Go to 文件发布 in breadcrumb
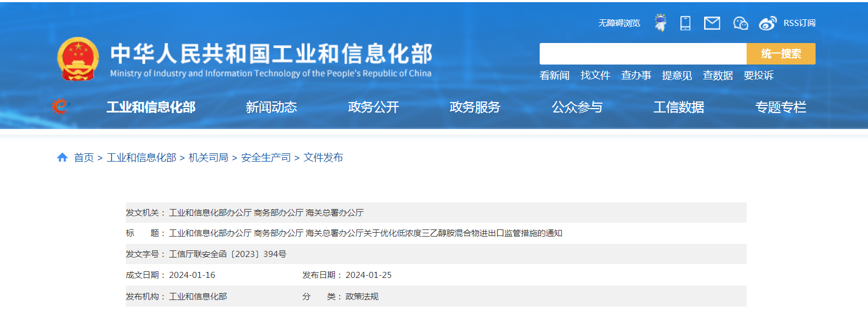 coord(323,158)
